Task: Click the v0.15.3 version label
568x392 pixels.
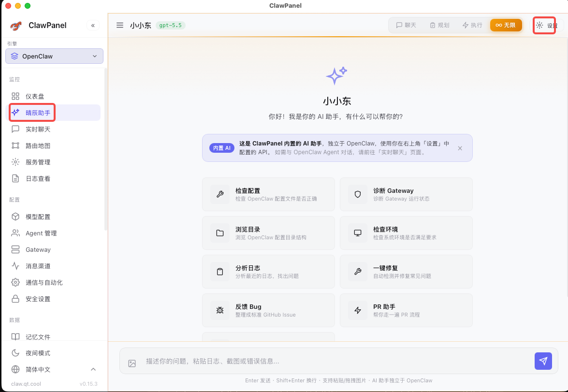Action: (x=88, y=384)
